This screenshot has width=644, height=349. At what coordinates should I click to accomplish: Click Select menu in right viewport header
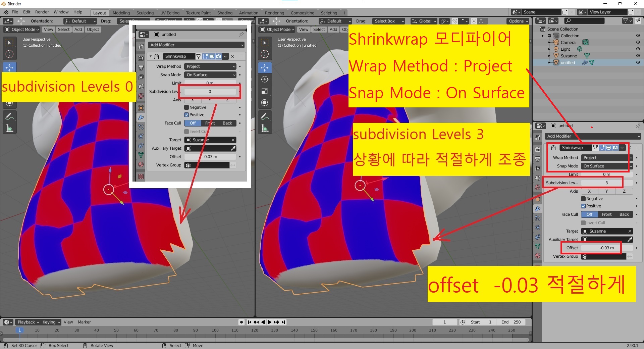(x=319, y=30)
